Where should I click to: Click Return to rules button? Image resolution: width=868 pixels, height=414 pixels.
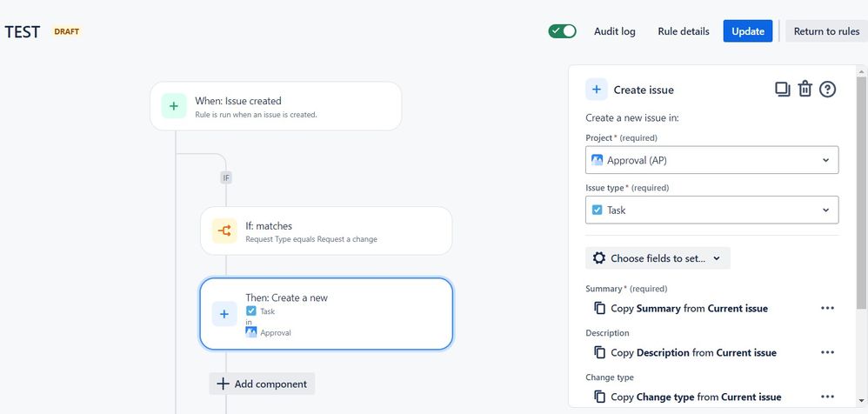pos(826,31)
